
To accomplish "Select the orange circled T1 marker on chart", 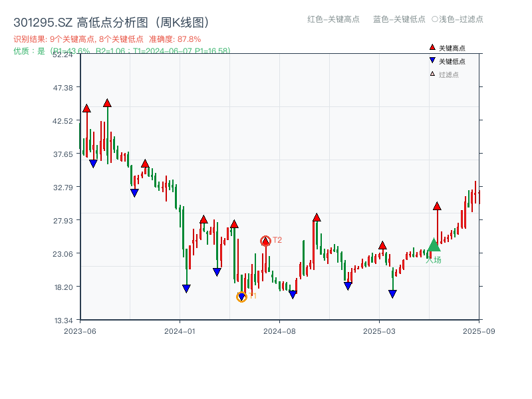I will point(243,297).
